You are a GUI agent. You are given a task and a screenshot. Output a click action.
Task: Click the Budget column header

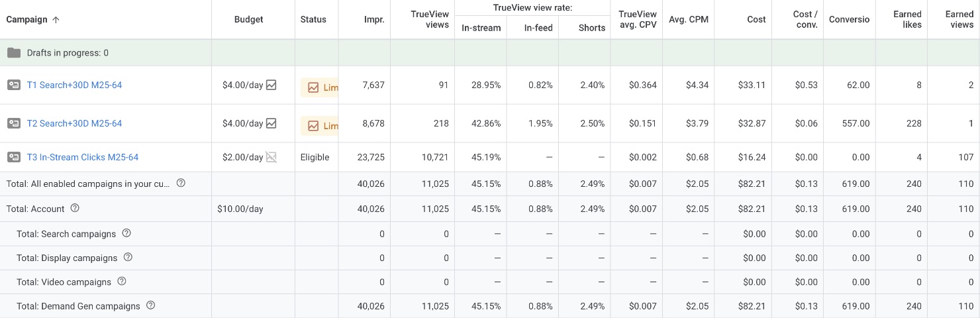pyautogui.click(x=248, y=19)
